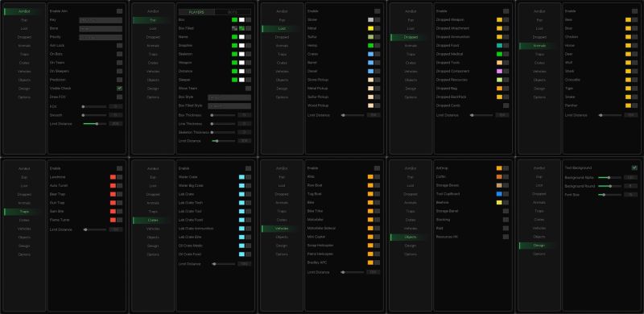Click the green Dropped Medical color swatch
The image size is (644, 314).
pyautogui.click(x=499, y=54)
